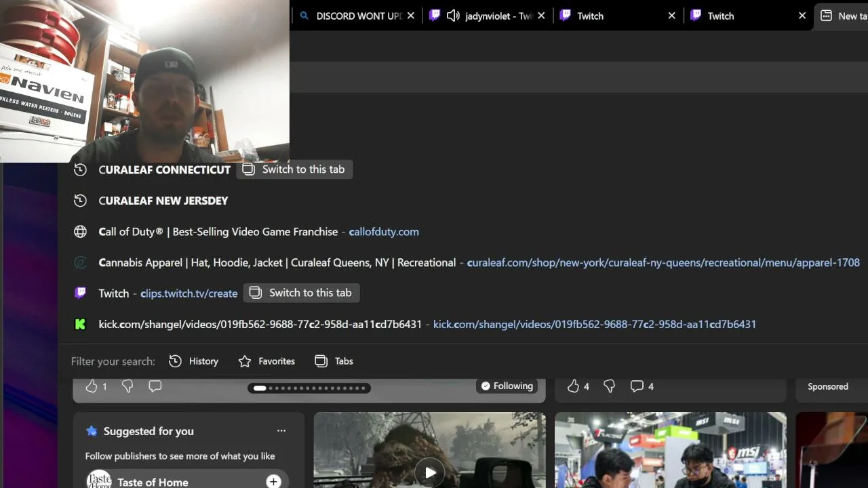Open more options for Suggested for you
868x488 pixels.
[x=281, y=430]
